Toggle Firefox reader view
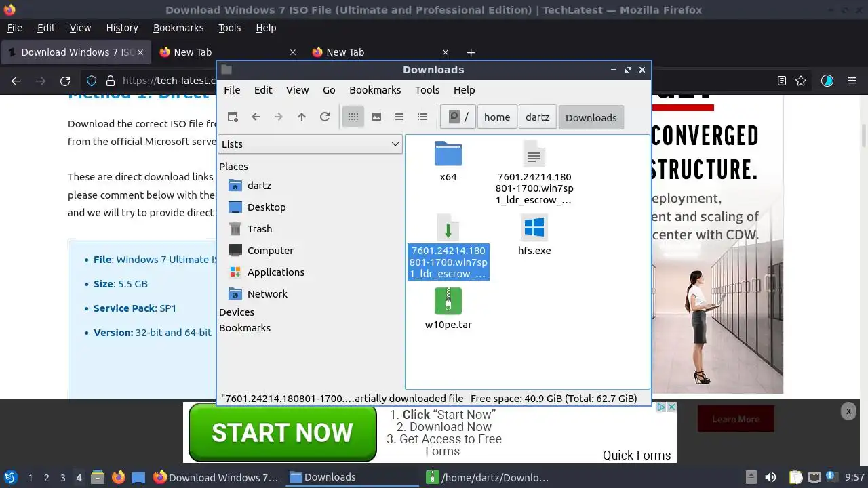Screen dimensions: 868x488 (782, 81)
